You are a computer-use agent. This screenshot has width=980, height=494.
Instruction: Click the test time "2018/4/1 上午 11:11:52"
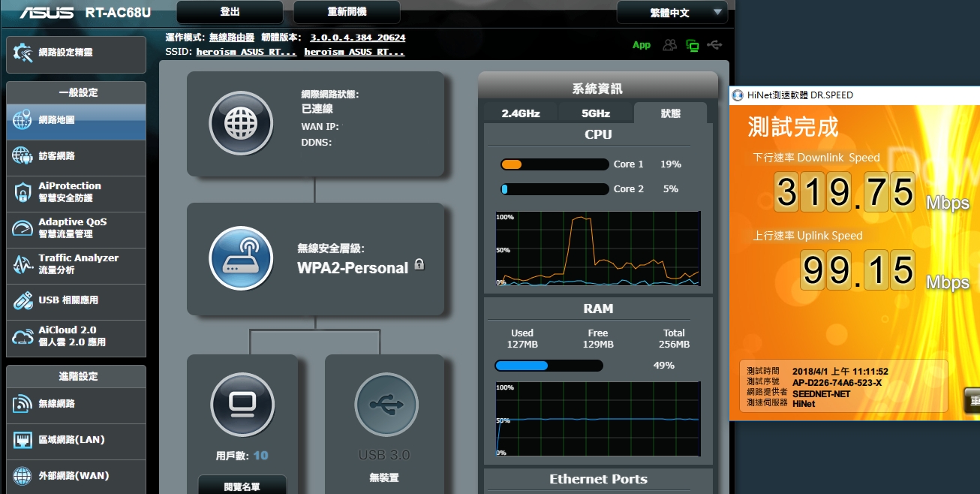840,372
